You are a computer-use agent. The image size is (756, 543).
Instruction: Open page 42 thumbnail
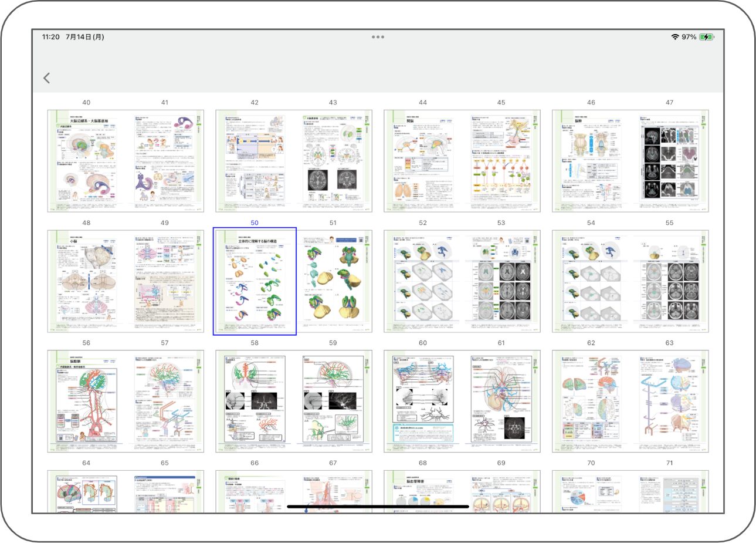255,161
